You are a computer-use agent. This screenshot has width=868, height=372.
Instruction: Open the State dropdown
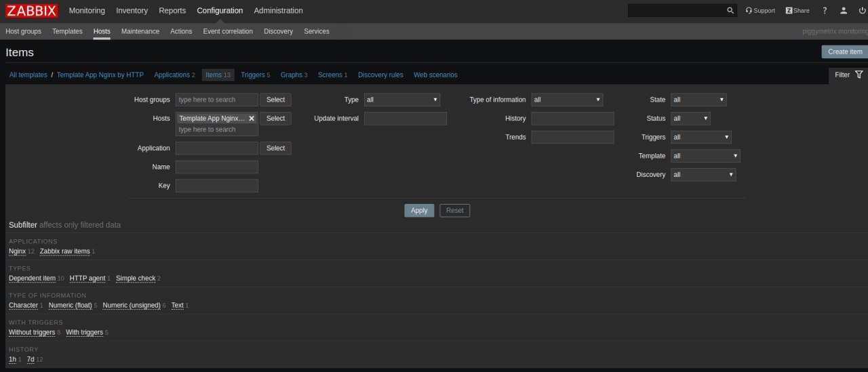[x=698, y=100]
